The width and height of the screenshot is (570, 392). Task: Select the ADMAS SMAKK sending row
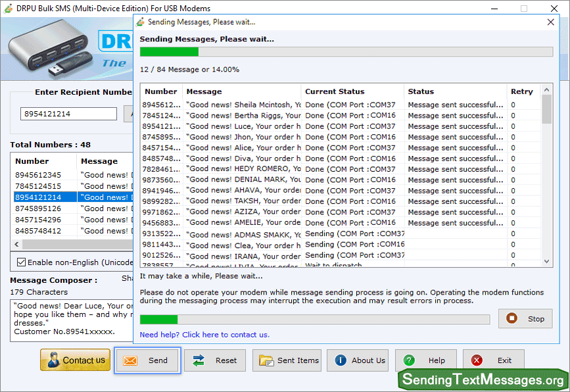tap(341, 233)
